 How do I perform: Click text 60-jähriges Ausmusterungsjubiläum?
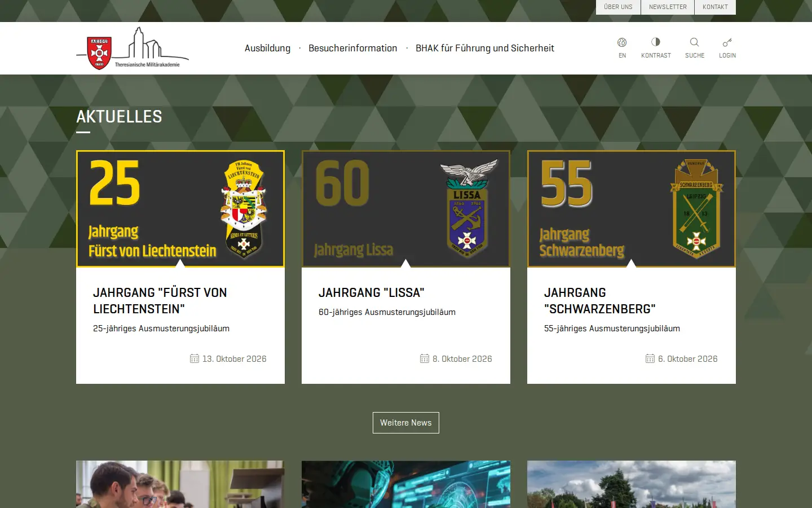387,312
